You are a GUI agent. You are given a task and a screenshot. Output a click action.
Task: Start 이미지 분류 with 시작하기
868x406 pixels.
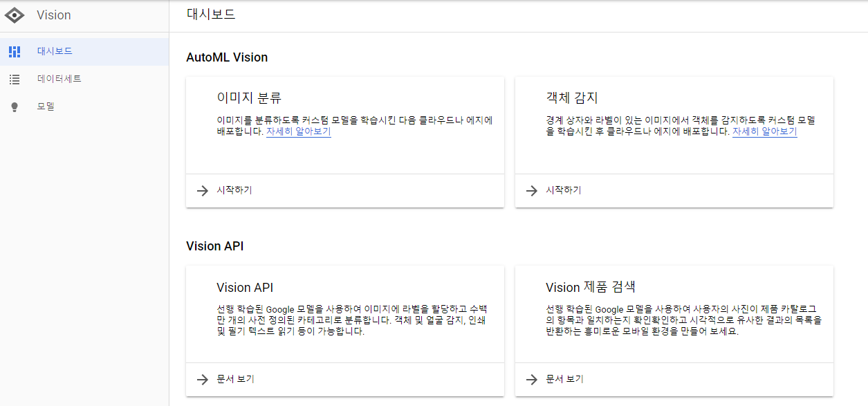pos(234,190)
